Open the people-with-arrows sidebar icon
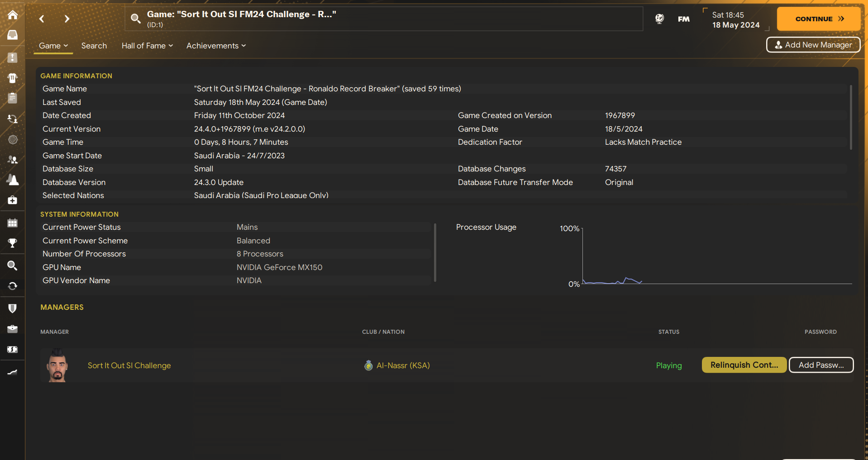Image resolution: width=868 pixels, height=460 pixels. click(13, 119)
